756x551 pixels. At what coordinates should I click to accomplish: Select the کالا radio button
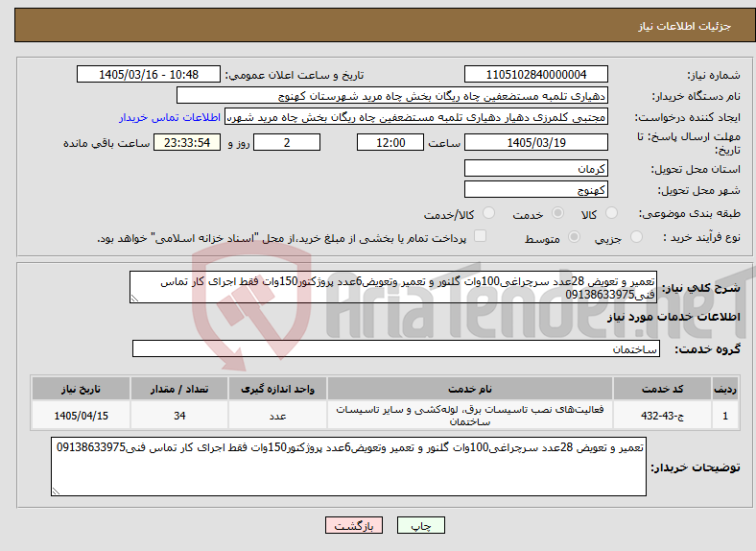click(611, 213)
